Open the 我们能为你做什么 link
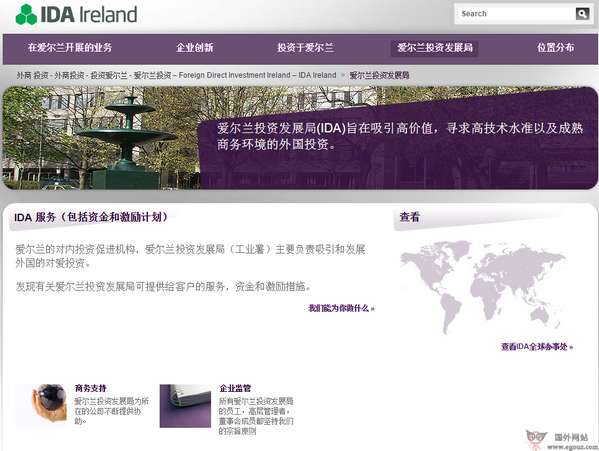 click(342, 308)
